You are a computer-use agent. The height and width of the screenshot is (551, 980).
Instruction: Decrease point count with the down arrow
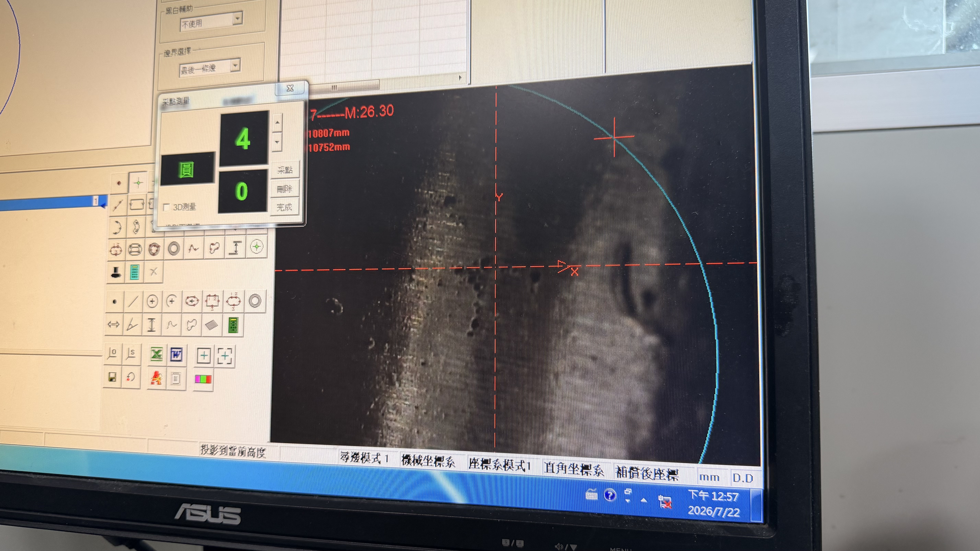click(277, 142)
